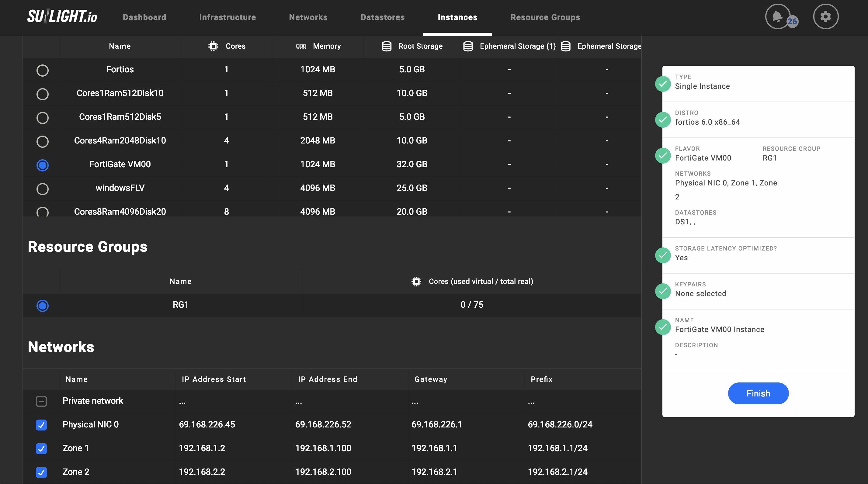868x484 pixels.
Task: Uncheck the Zone 1 network checkbox
Action: coord(41,448)
